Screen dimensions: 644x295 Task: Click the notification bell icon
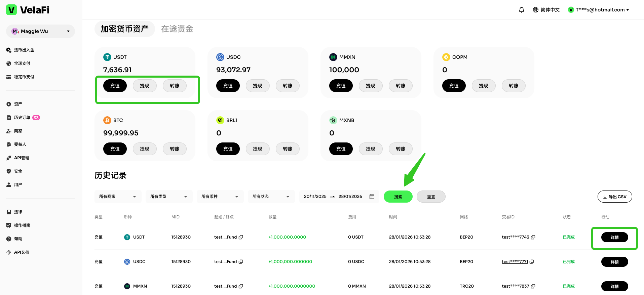pyautogui.click(x=521, y=10)
